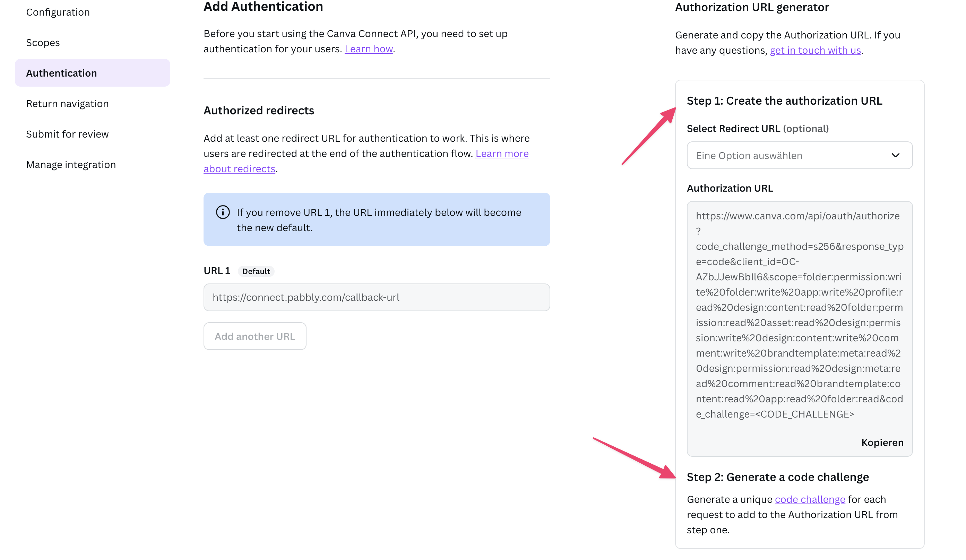
Task: Click the Step 1 Create the authorization URL heading
Action: [x=784, y=101]
